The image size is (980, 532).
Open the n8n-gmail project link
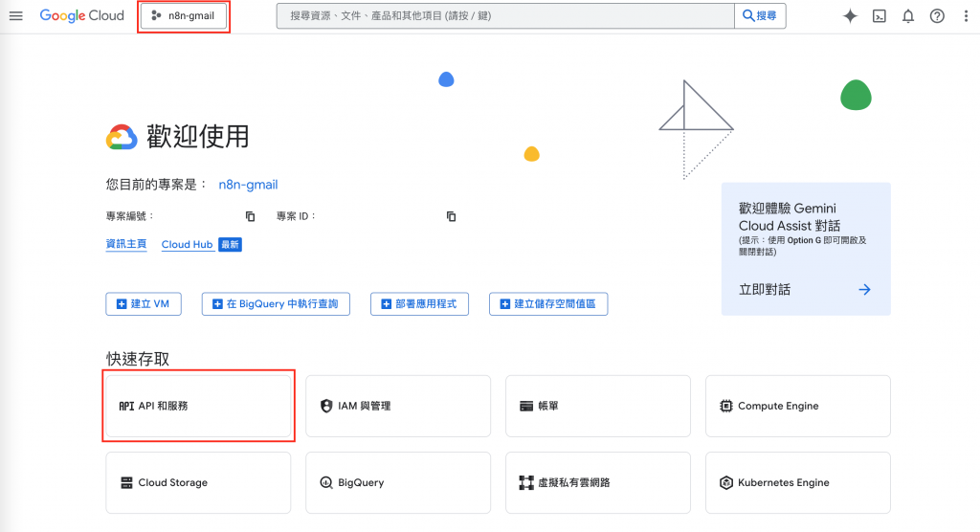248,185
